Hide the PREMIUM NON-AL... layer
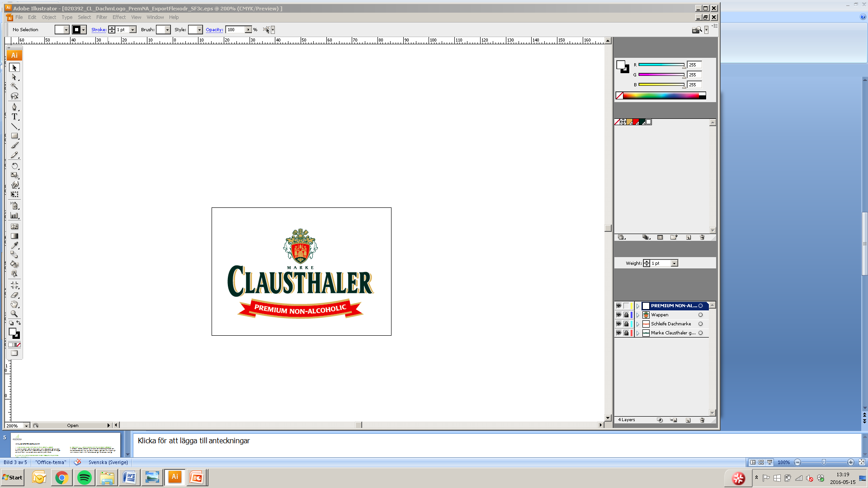868x488 pixels. click(618, 306)
